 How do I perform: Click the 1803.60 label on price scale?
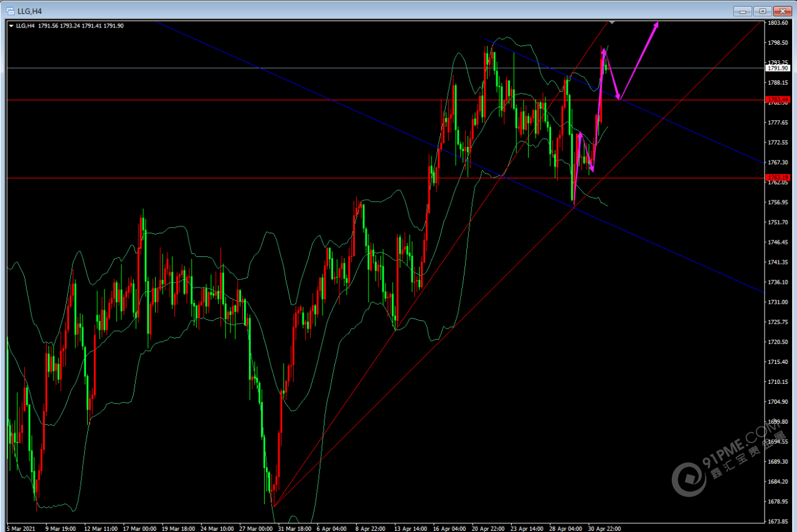point(778,23)
